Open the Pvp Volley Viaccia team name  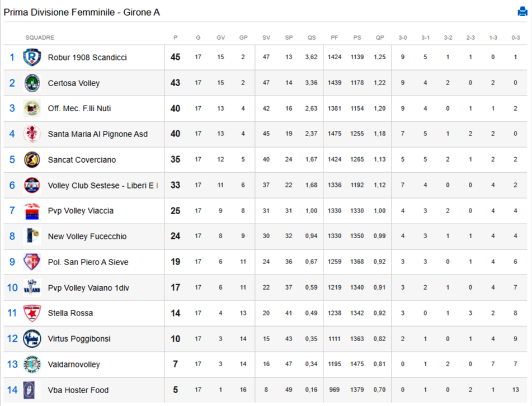(81, 211)
